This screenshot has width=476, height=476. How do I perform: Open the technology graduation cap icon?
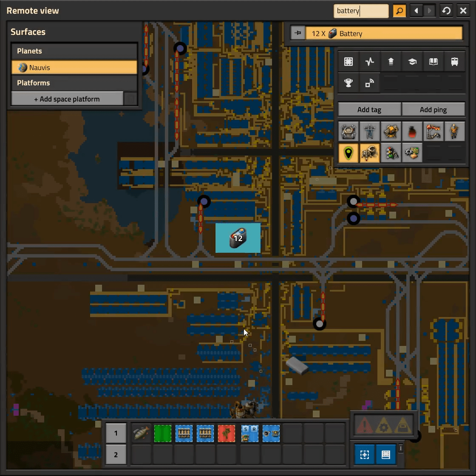tap(412, 62)
